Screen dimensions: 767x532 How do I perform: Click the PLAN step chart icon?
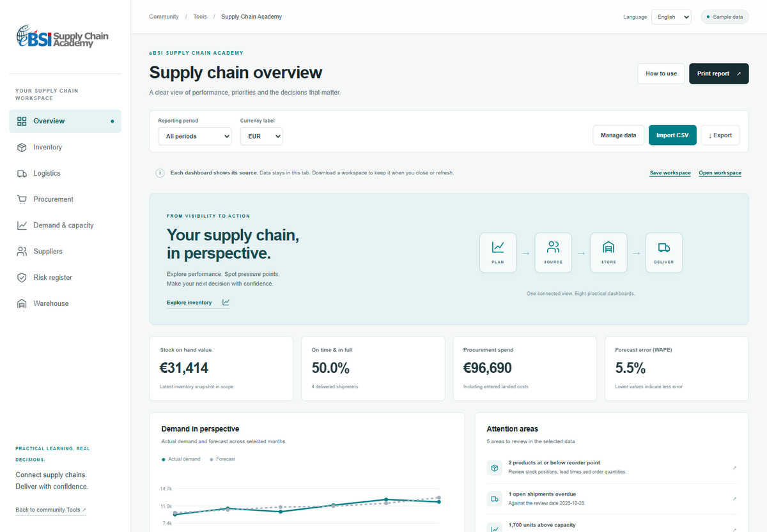click(498, 247)
